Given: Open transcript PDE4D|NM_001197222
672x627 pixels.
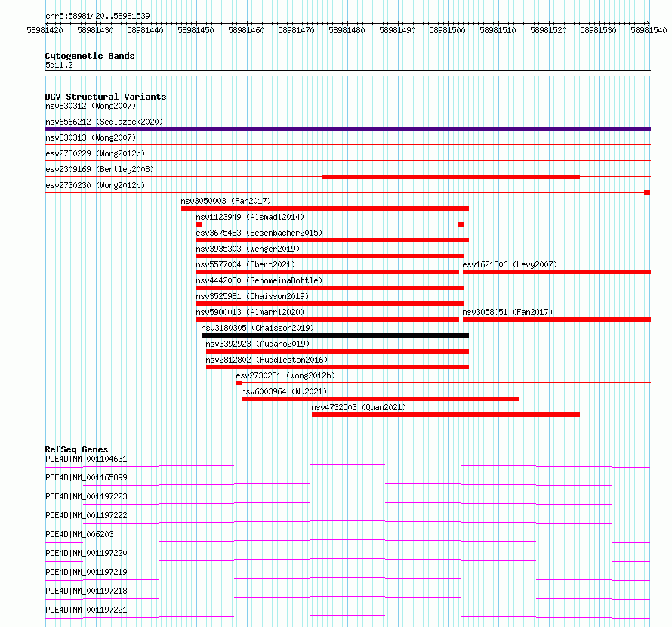Looking at the screenshot, I should click(x=86, y=515).
